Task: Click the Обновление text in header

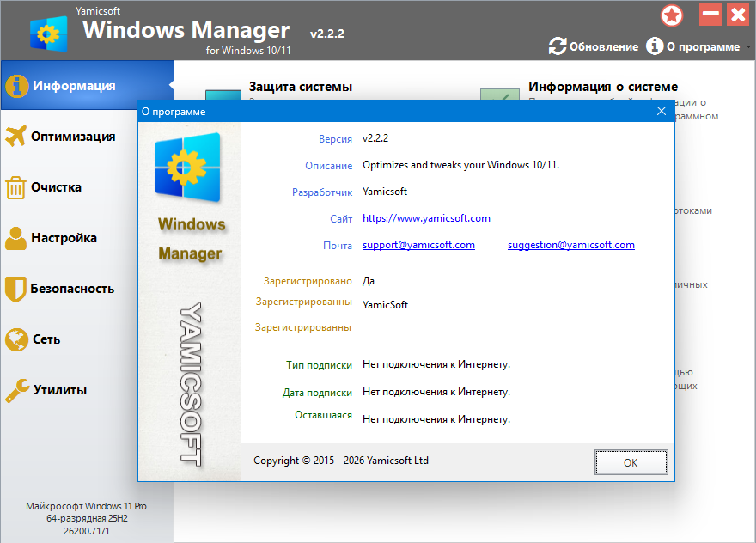Action: [604, 47]
